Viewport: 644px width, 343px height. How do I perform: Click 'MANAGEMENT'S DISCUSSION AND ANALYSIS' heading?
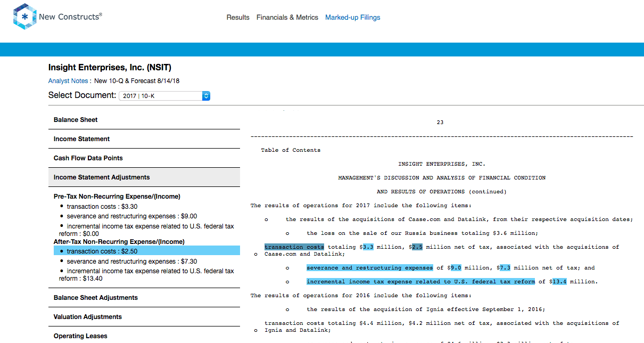coord(442,178)
